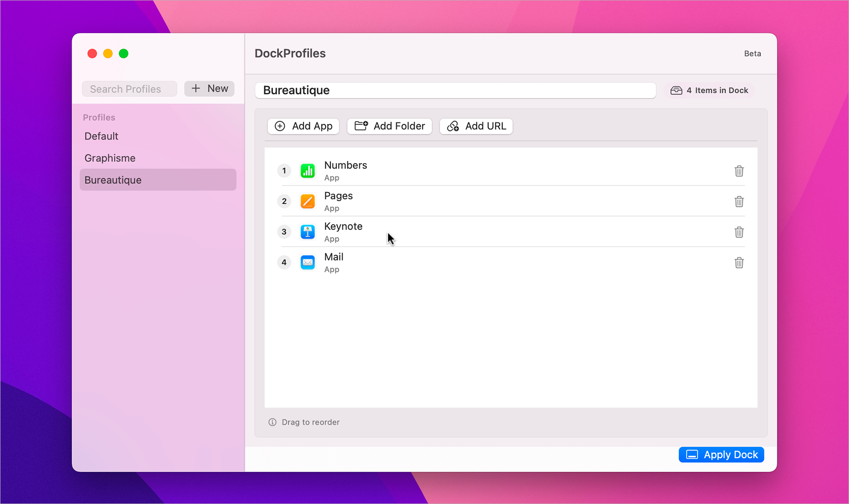The image size is (849, 504).
Task: Click the plus circle icon on Add App
Action: tap(280, 126)
